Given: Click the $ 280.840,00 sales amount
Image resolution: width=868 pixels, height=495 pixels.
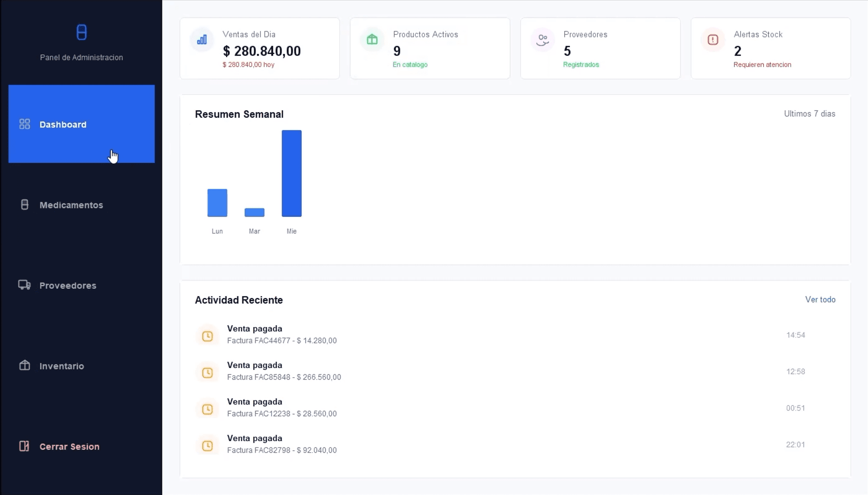Looking at the screenshot, I should click(x=262, y=51).
